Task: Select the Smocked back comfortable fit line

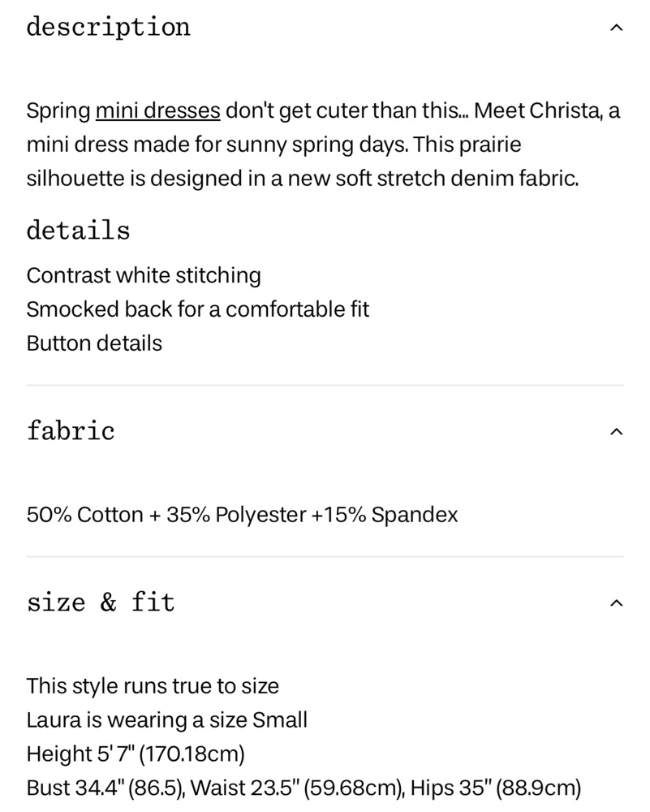Action: point(198,309)
